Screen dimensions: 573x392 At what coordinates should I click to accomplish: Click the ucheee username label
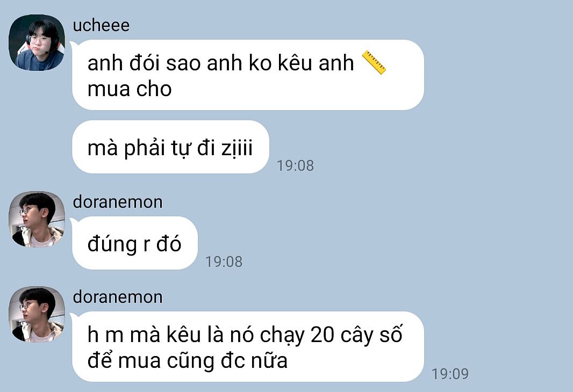coord(101,26)
